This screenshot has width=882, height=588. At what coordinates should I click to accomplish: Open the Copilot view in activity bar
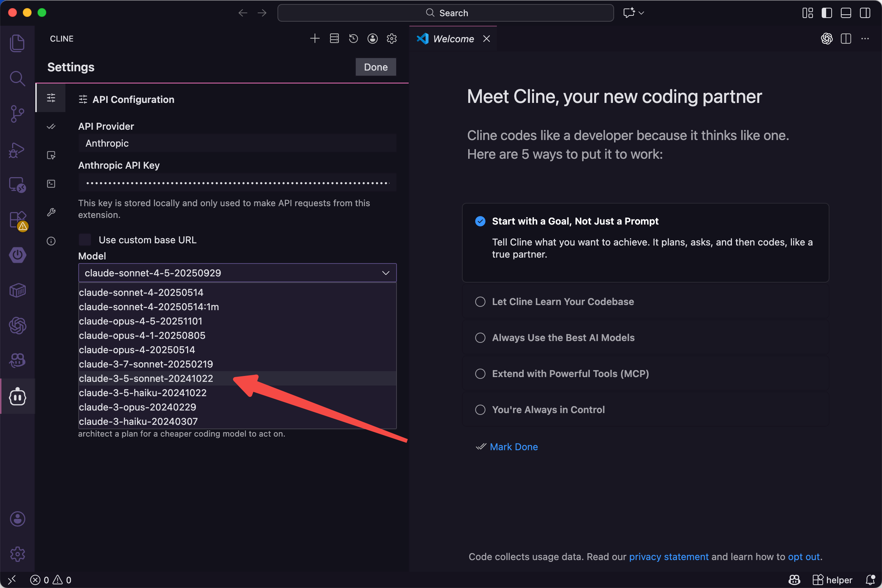point(17,361)
